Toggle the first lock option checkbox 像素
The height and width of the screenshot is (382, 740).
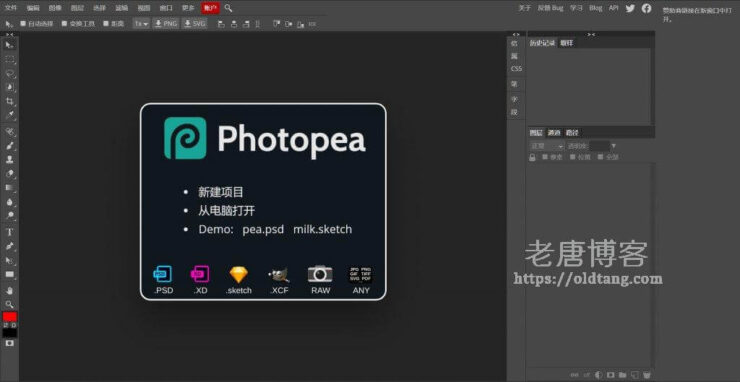(x=545, y=157)
